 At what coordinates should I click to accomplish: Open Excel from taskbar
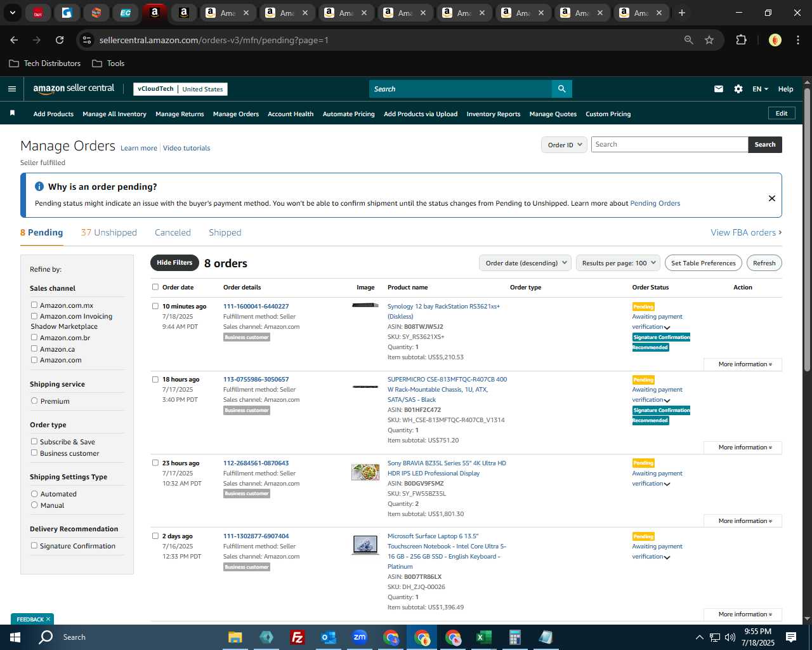tap(483, 637)
